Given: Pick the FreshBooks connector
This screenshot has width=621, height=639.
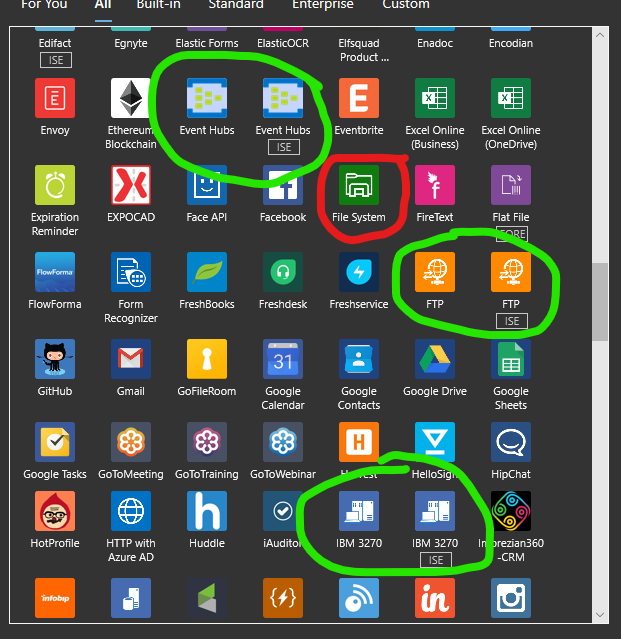Looking at the screenshot, I should point(207,272).
